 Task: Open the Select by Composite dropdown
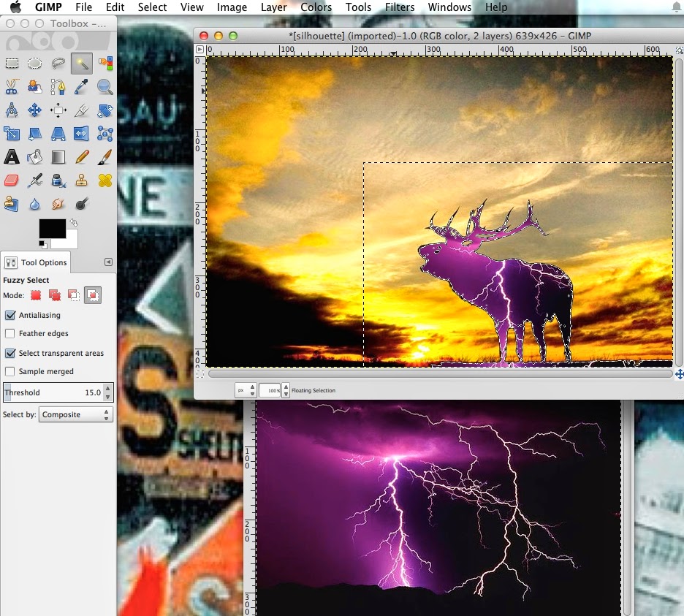(x=76, y=414)
